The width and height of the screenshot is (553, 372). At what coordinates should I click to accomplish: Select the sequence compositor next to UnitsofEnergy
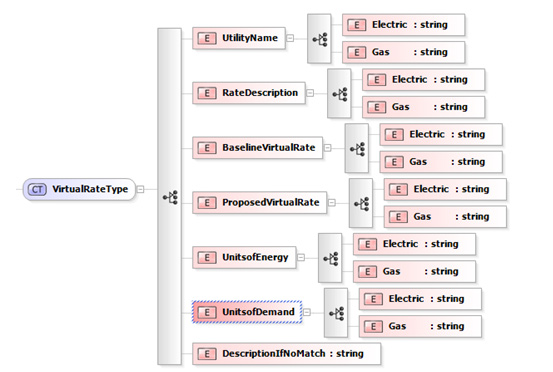(x=330, y=258)
